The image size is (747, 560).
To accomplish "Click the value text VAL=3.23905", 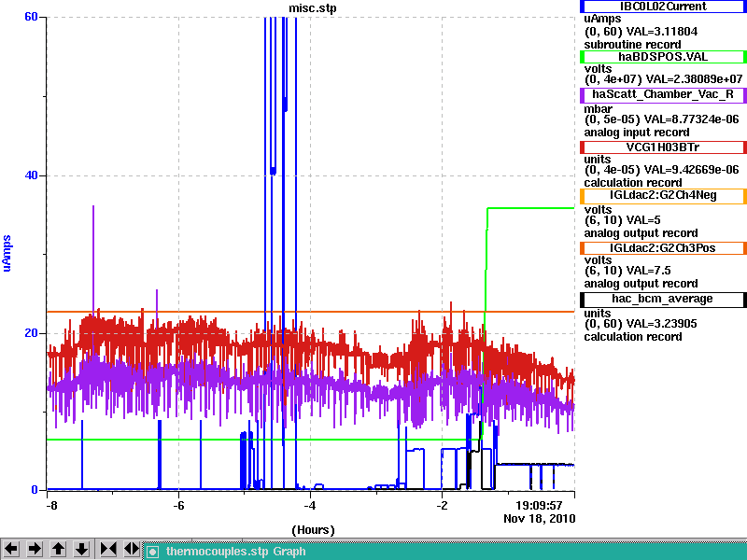I will coord(662,324).
